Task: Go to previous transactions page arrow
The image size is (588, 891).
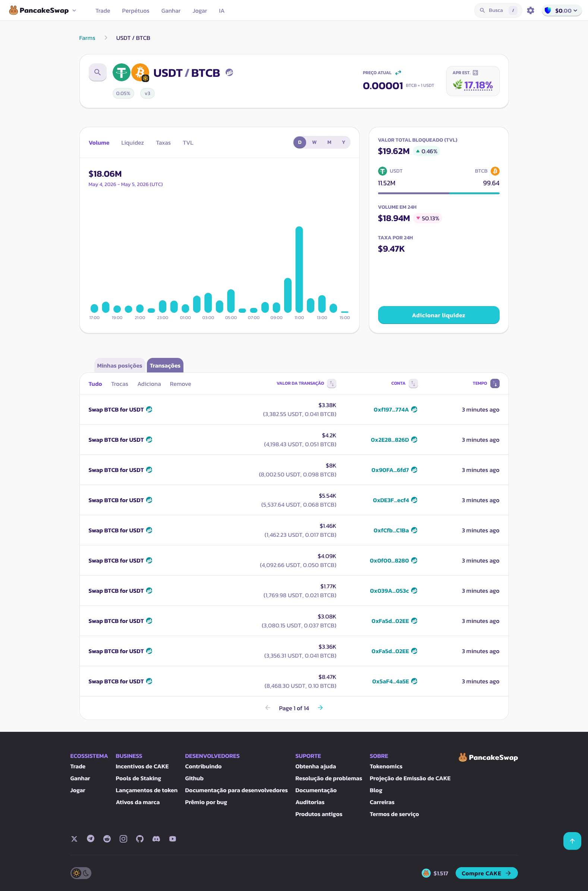Action: click(268, 708)
